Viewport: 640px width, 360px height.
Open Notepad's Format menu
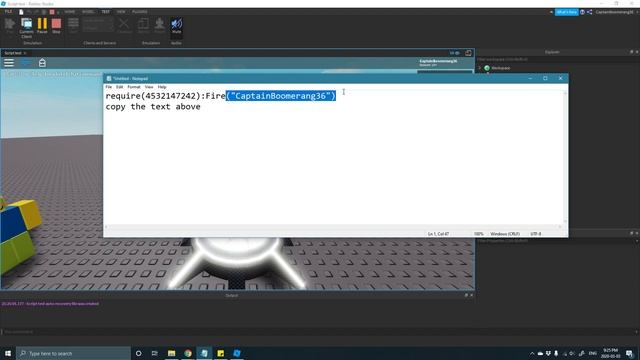coord(134,87)
